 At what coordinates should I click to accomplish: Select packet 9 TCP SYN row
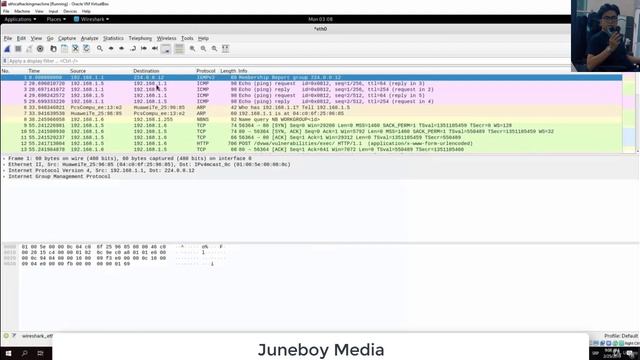coord(311,126)
